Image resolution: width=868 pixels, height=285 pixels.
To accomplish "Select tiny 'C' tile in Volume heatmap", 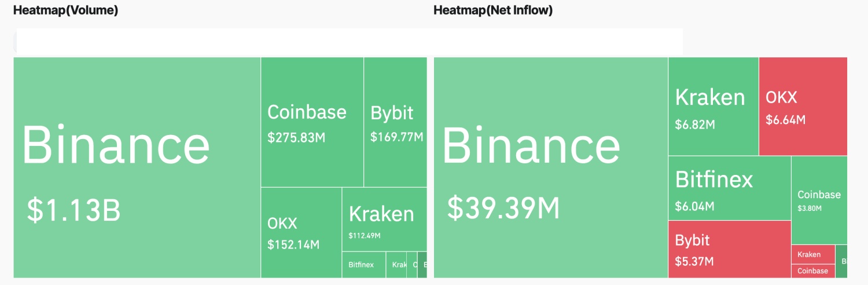I will (412, 265).
